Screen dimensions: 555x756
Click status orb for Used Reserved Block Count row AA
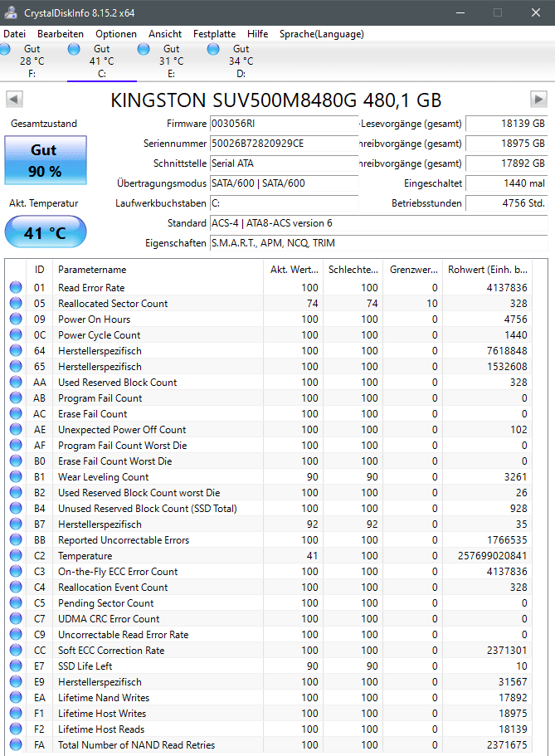point(16,382)
